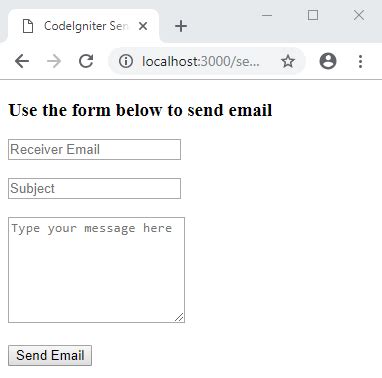View site information icon in address bar
Image resolution: width=382 pixels, height=378 pixels.
tap(126, 61)
